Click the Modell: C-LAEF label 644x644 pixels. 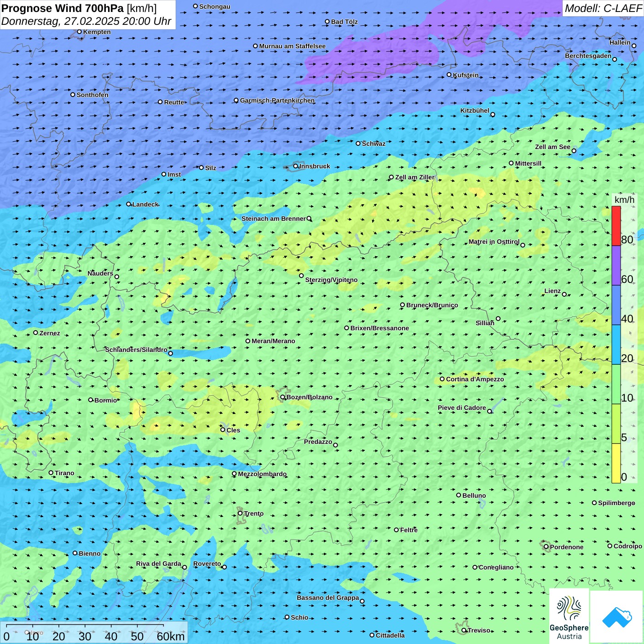coord(603,8)
